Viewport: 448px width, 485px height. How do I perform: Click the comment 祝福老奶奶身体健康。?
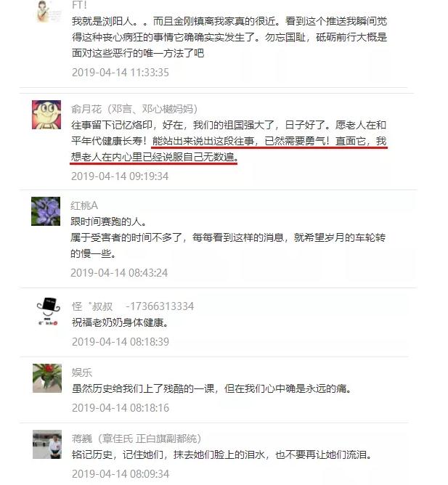(121, 322)
